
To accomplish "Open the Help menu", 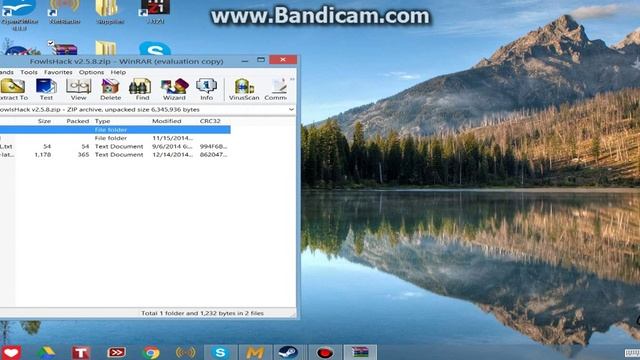I will click(118, 72).
